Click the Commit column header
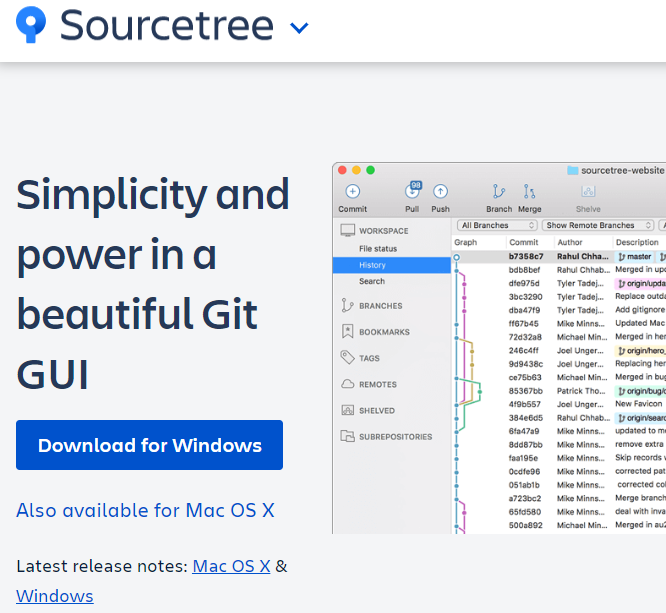 (x=523, y=242)
